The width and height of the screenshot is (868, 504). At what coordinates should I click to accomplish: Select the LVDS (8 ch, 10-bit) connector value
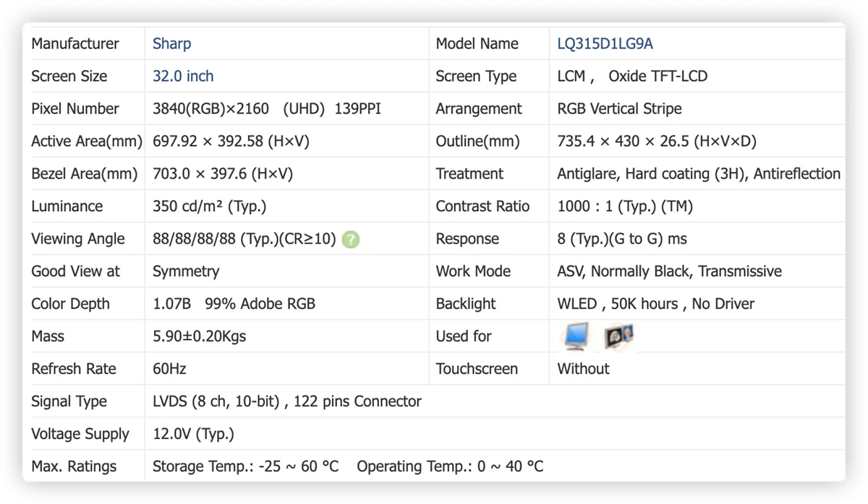pos(287,401)
